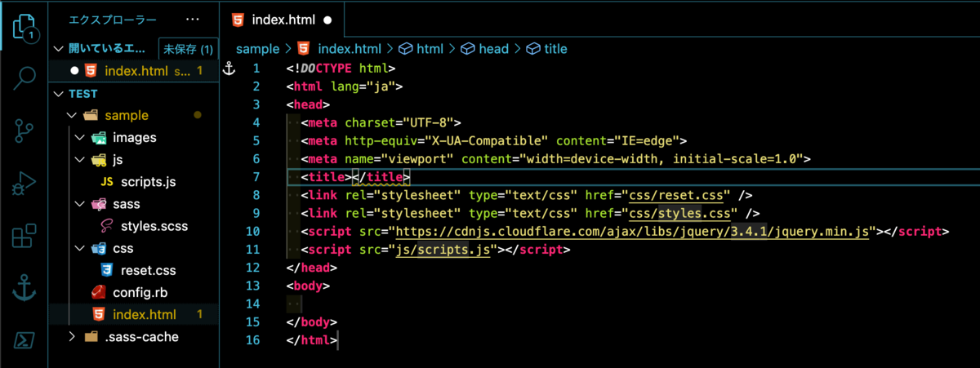Click the closing html tag line
The width and height of the screenshot is (980, 368).
coord(311,340)
